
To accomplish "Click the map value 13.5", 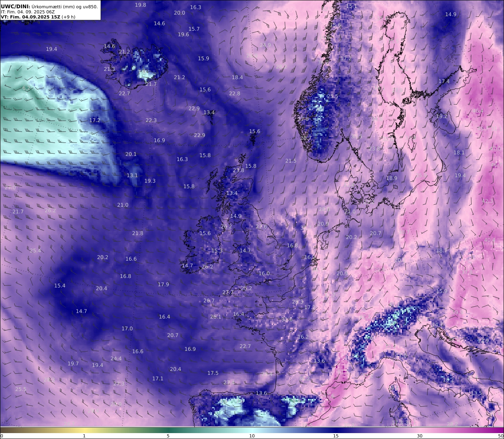I will point(476,393).
